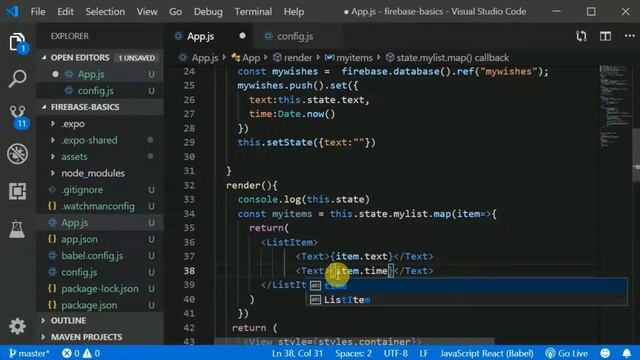The height and width of the screenshot is (360, 640).
Task: Select App.js in the project file tree
Action: point(100,223)
